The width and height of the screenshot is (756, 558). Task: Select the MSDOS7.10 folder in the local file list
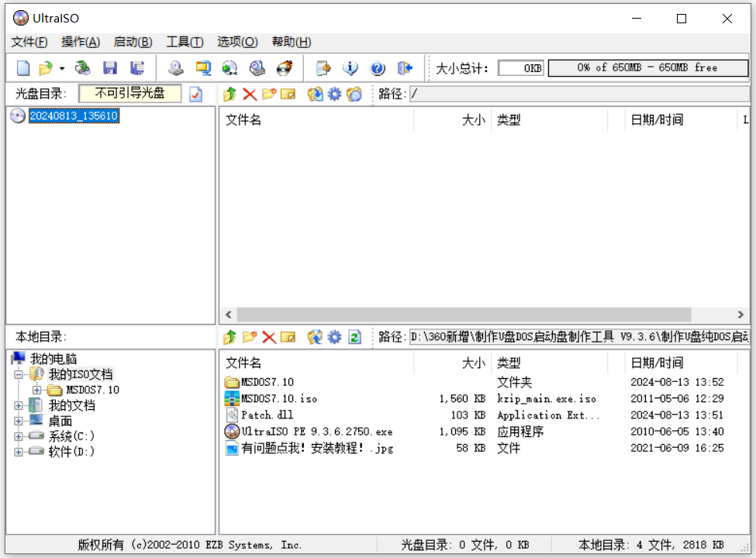[x=267, y=382]
